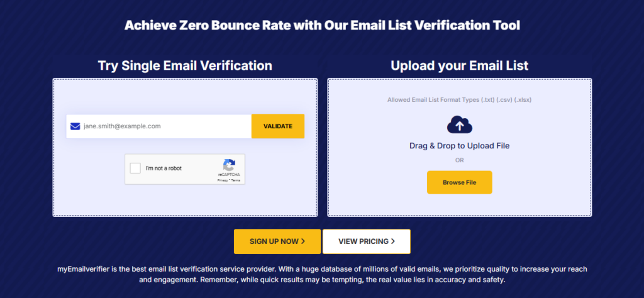Click the myEmailverifier description paragraph
Screen dimensions: 644x298
(x=322, y=275)
